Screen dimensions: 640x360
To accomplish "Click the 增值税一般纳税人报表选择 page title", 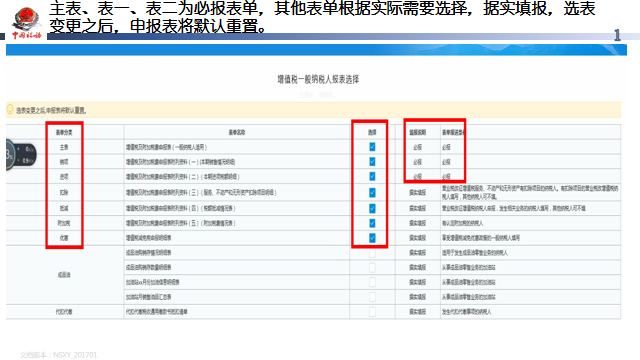I will [x=318, y=79].
